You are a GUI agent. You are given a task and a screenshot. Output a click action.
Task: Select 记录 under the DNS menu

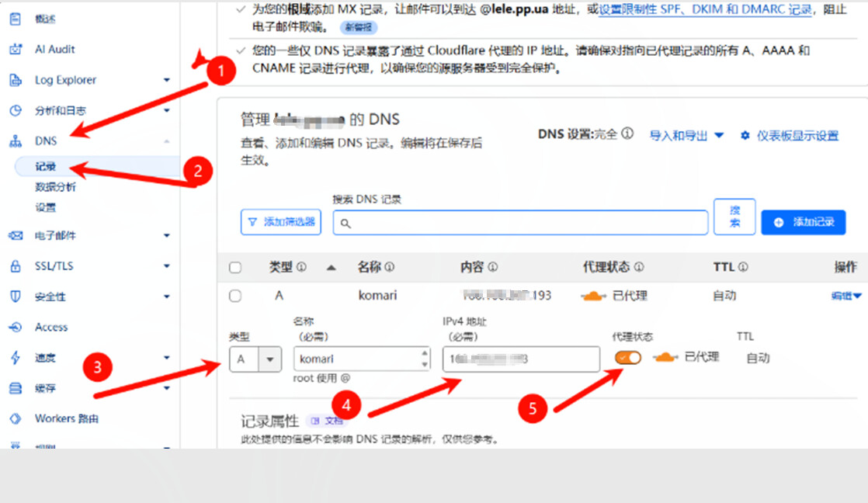point(46,167)
